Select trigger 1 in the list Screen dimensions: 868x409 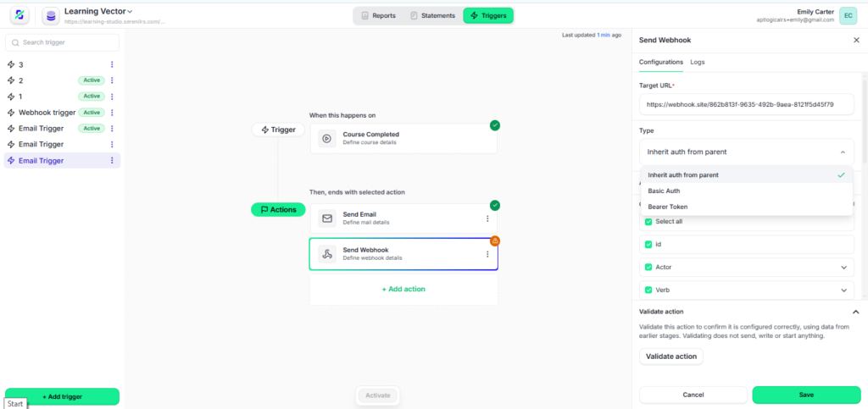pyautogui.click(x=62, y=97)
